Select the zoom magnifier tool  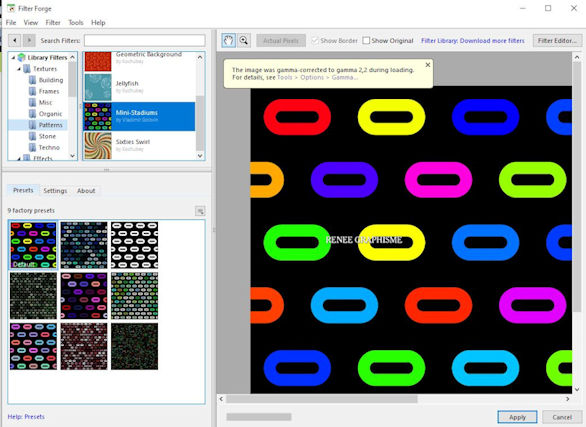(x=244, y=40)
